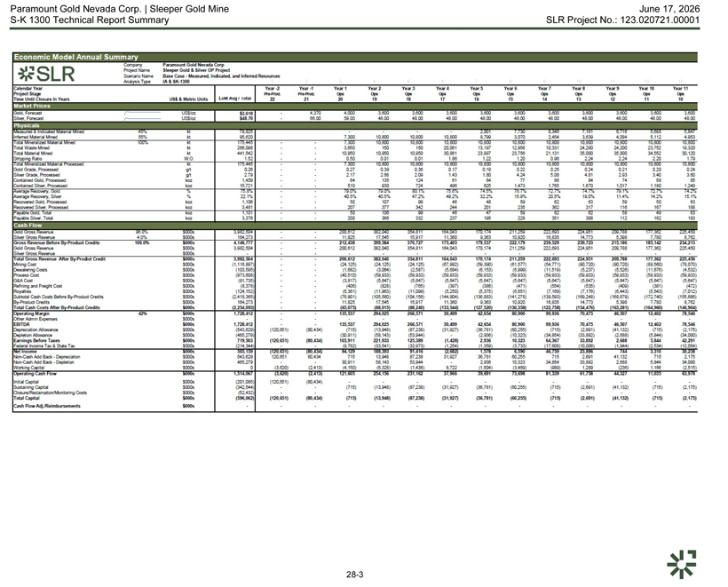Click the 'G&A Cost' row label
The height and width of the screenshot is (587, 728).
click(x=24, y=281)
